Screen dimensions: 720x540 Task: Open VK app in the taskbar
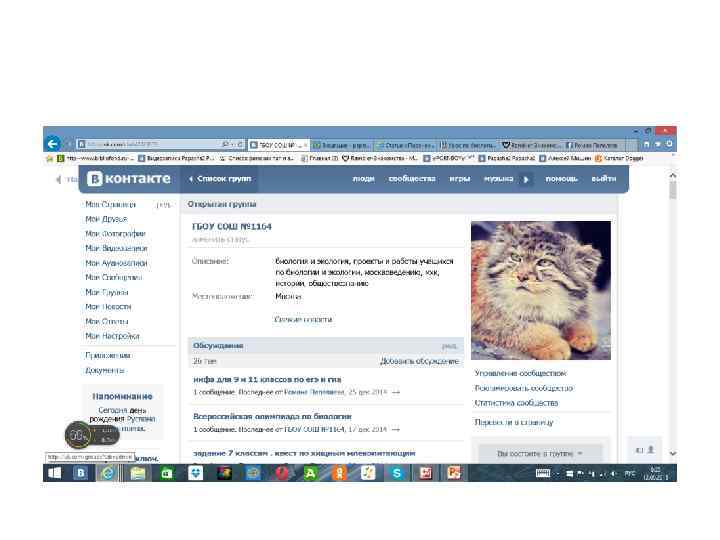(x=80, y=473)
